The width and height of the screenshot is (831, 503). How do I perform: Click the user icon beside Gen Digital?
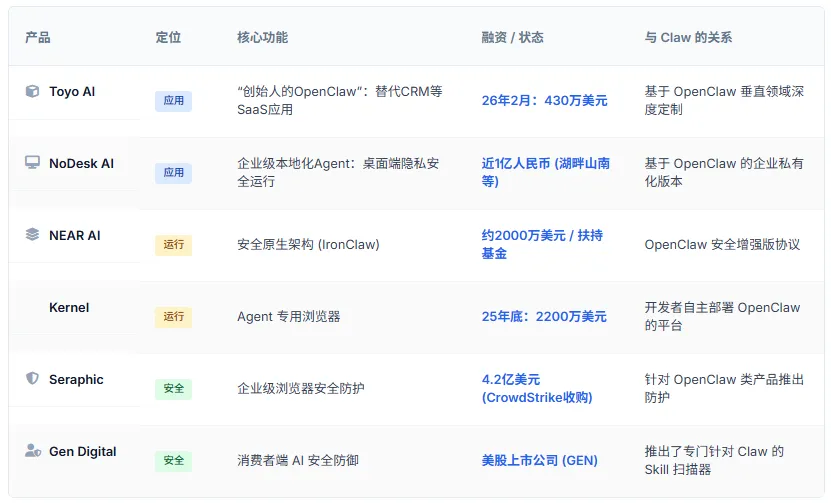[33, 451]
